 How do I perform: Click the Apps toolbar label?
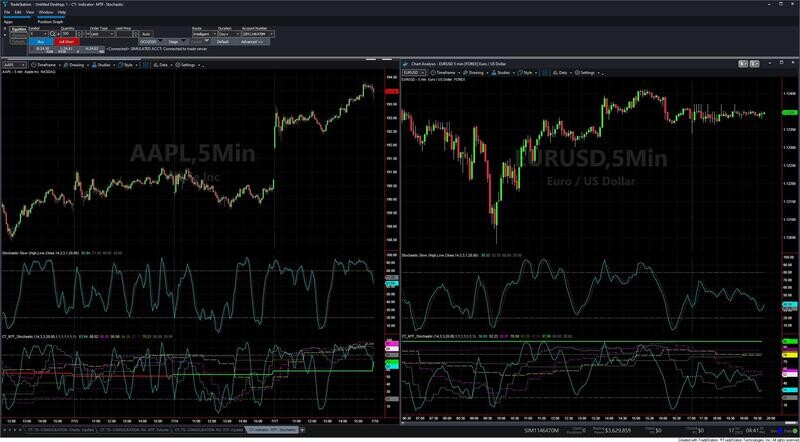click(8, 22)
